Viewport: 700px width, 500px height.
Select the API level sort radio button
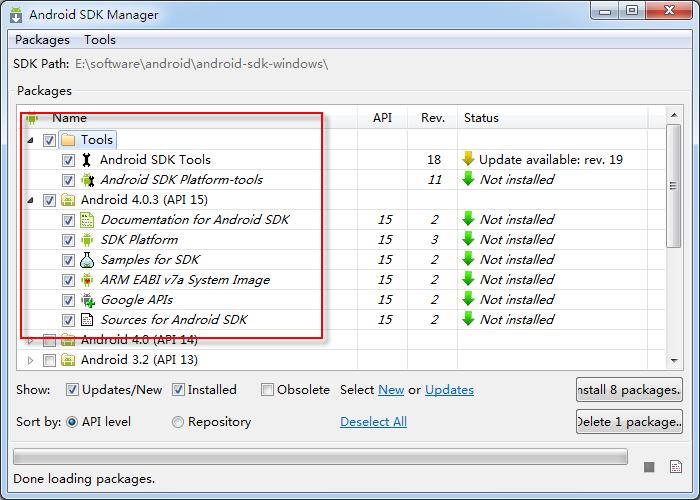(72, 422)
